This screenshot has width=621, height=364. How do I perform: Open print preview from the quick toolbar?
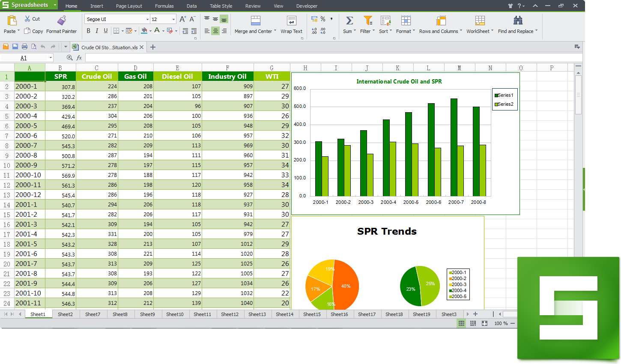point(33,47)
